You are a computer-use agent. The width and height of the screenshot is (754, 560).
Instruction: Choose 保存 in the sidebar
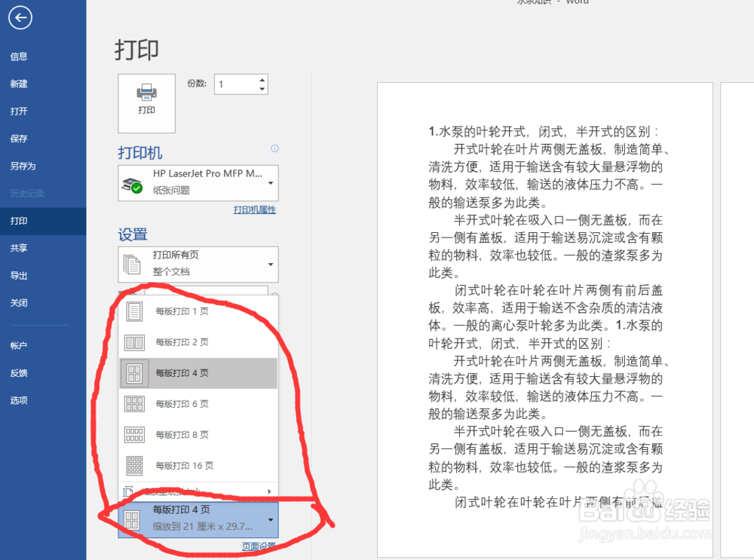pyautogui.click(x=19, y=139)
